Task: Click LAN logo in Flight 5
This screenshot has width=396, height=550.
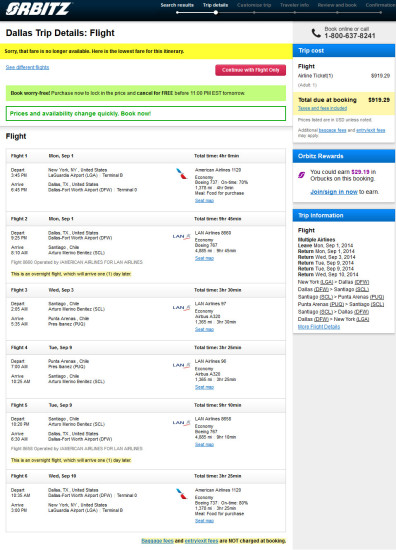Action: point(181,423)
